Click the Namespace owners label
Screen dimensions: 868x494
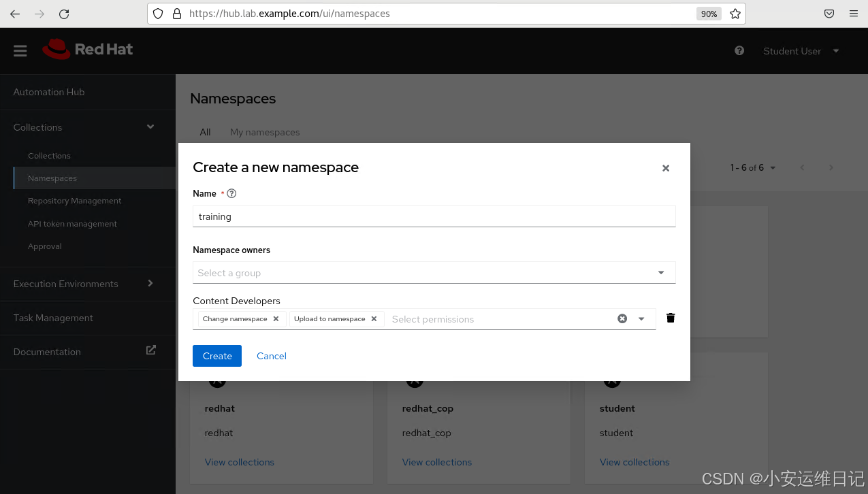coord(231,250)
